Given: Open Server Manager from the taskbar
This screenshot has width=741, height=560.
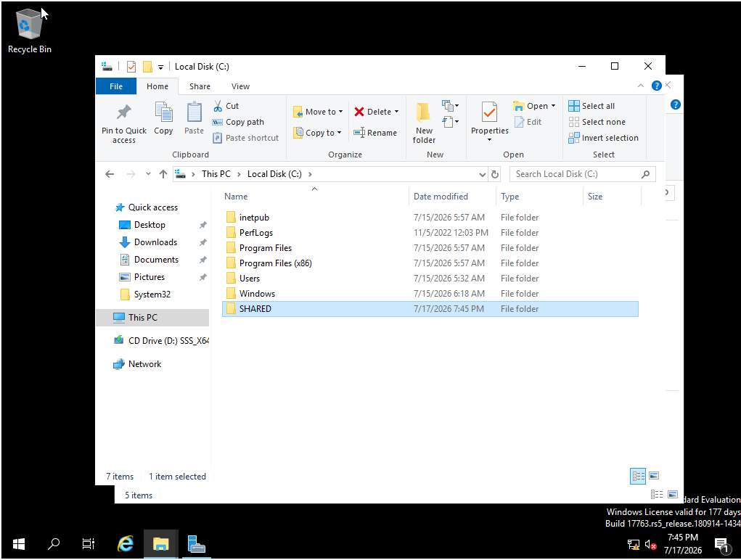Looking at the screenshot, I should coord(196,545).
